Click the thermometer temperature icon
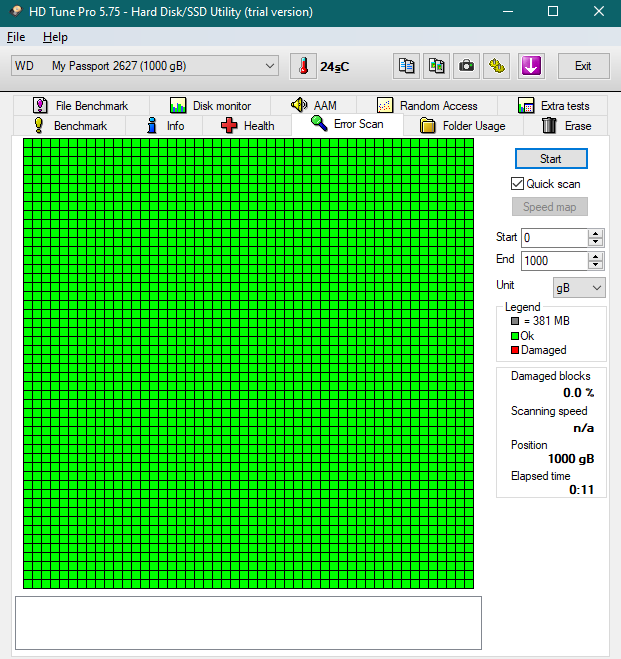The image size is (621, 659). coord(303,66)
